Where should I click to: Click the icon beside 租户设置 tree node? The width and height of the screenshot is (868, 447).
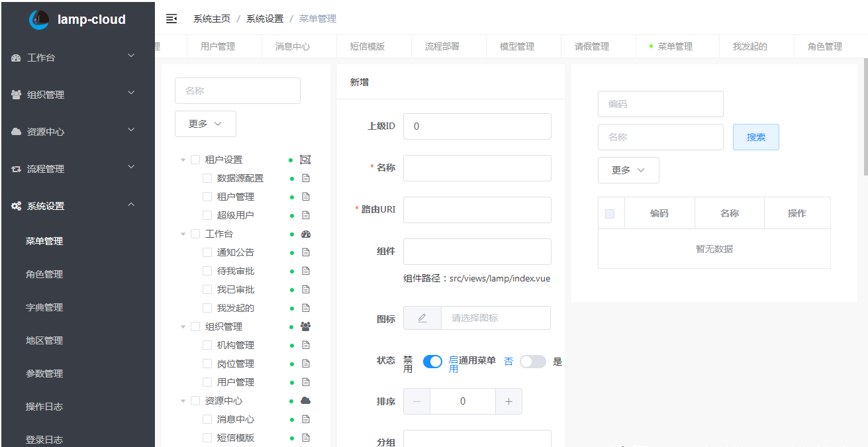[305, 160]
